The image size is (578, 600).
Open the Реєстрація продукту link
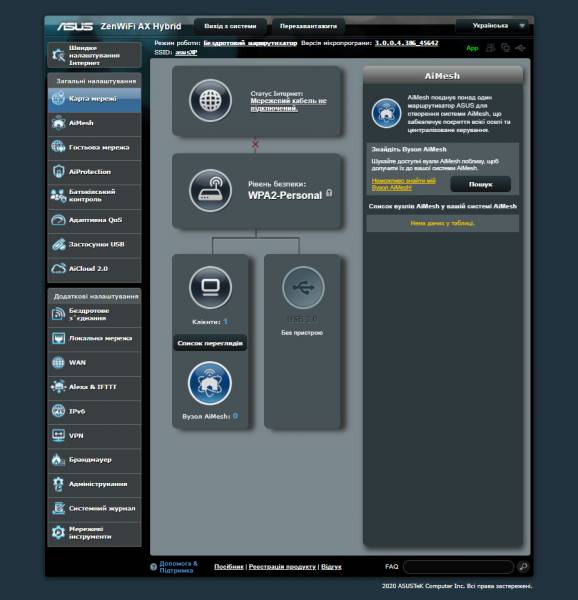pos(282,567)
